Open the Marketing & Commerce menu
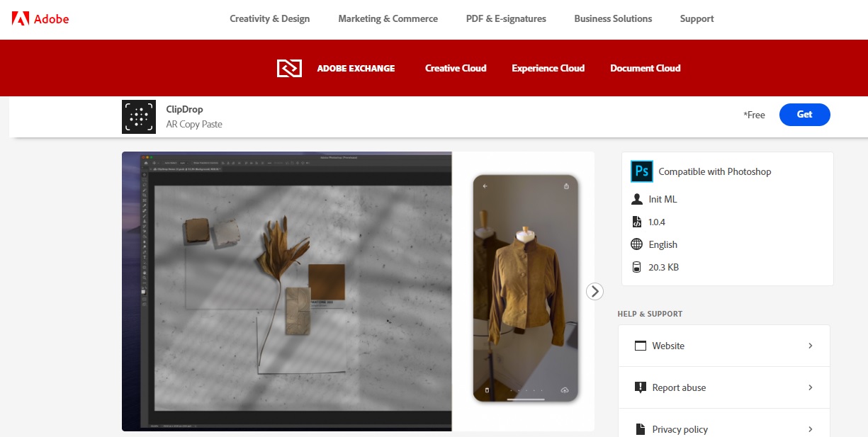Viewport: 868px width, 437px height. click(388, 18)
